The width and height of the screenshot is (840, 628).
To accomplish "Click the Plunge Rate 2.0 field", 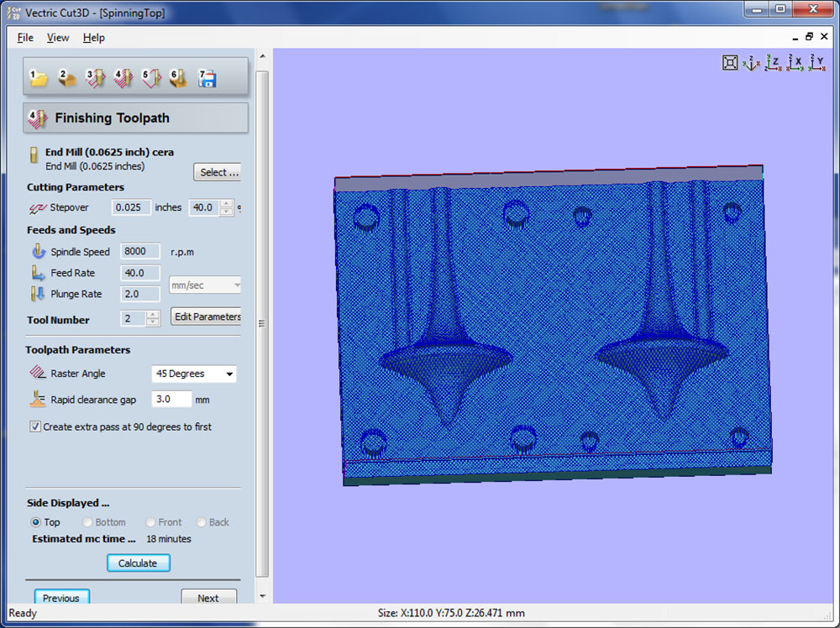I will (139, 294).
